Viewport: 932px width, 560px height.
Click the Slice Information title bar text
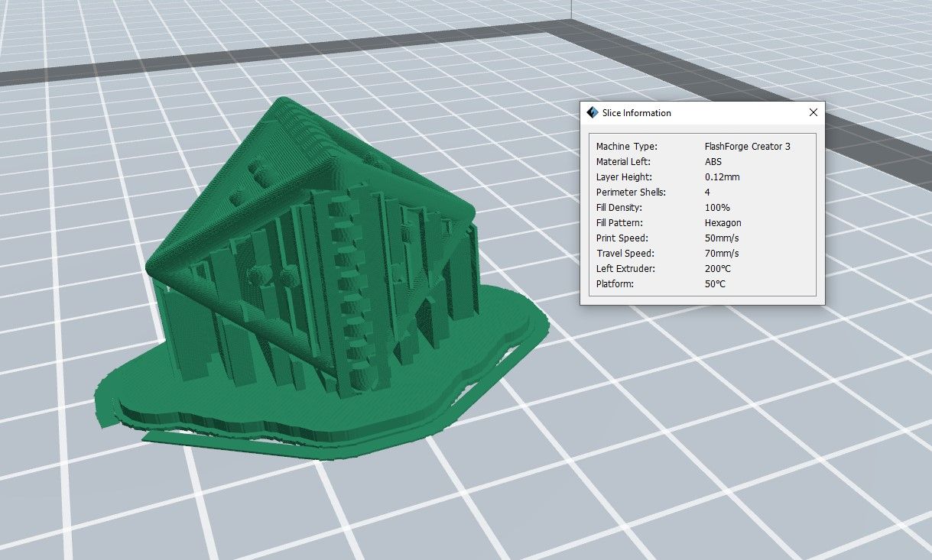[x=636, y=113]
